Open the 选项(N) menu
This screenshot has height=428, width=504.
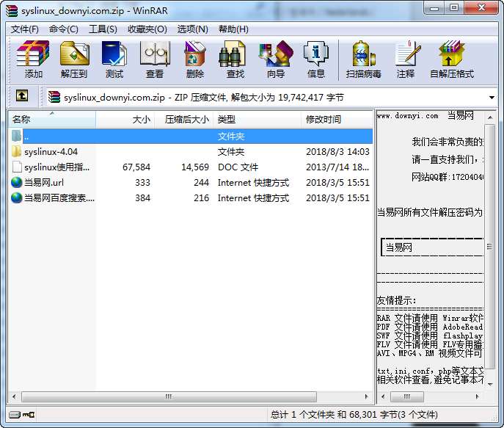tap(192, 29)
